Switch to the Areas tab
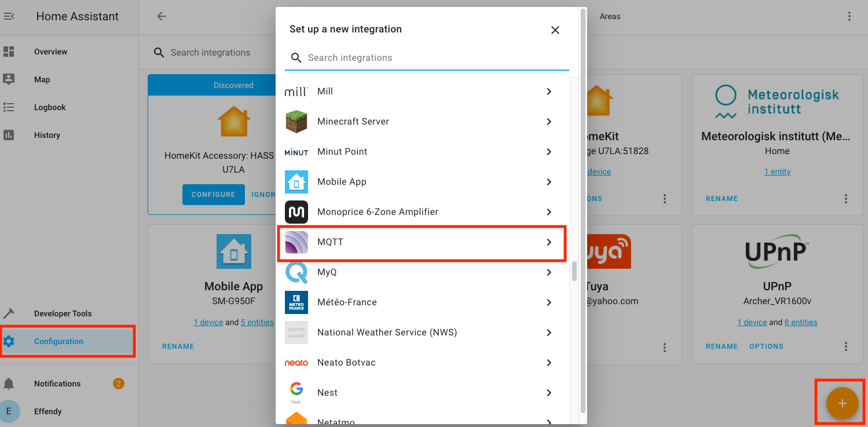 (x=610, y=17)
